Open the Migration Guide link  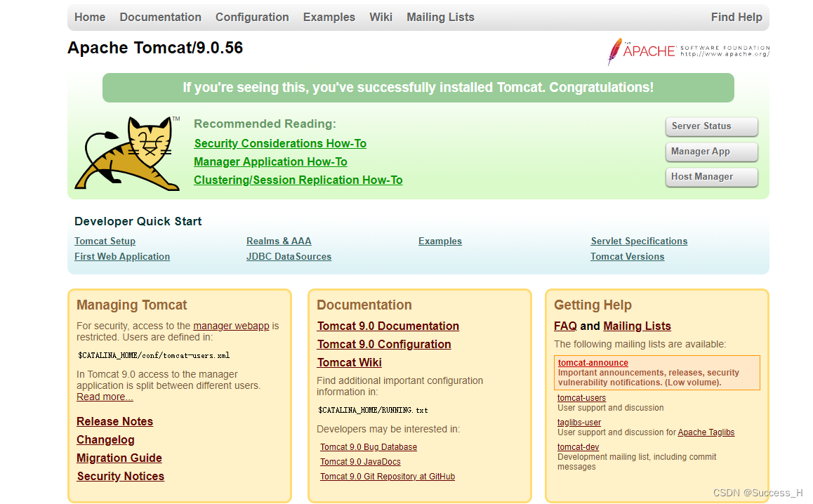click(x=119, y=458)
